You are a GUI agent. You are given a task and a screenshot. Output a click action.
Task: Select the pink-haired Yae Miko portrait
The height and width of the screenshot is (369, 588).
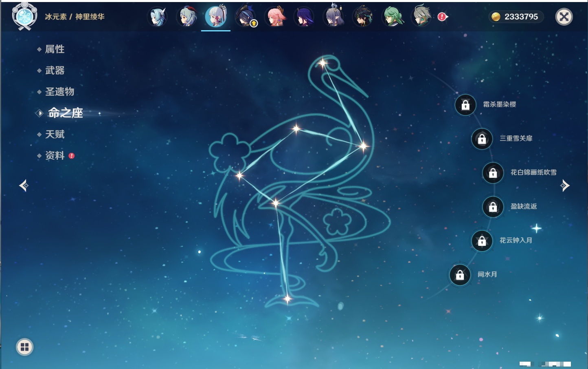pyautogui.click(x=275, y=17)
